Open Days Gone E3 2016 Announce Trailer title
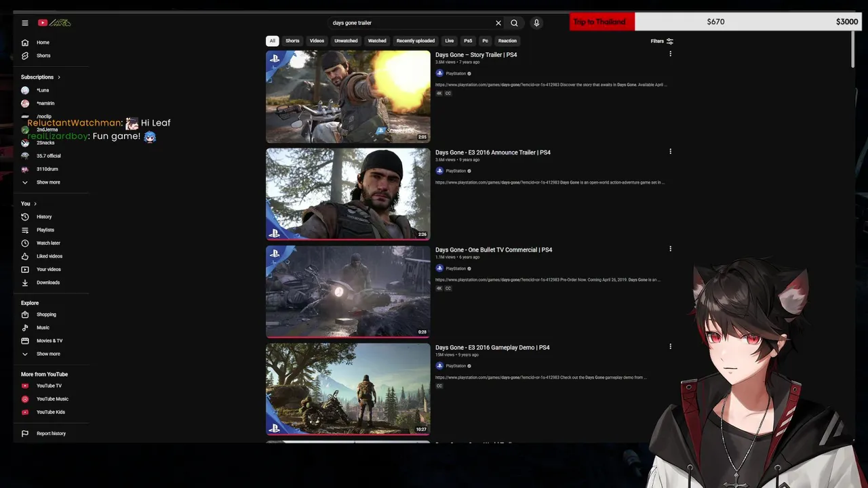This screenshot has height=488, width=868. pos(493,152)
